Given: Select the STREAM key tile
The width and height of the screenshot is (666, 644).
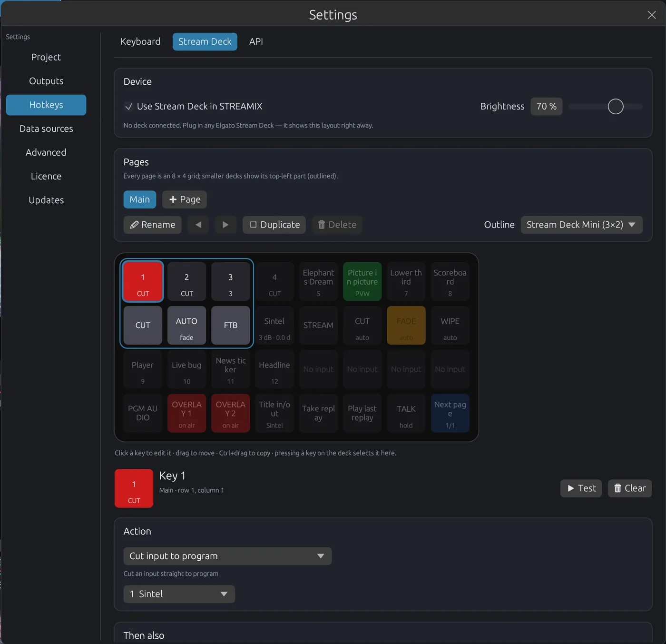Looking at the screenshot, I should (318, 325).
